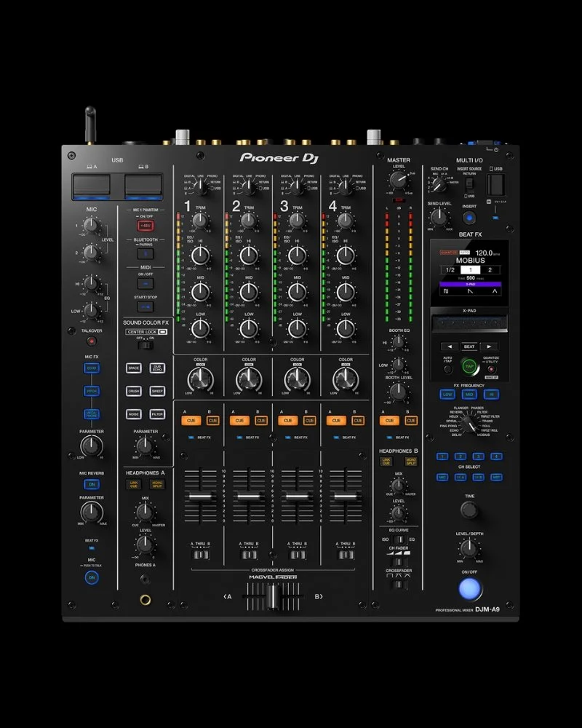Select the CRUSH sound color effect

pos(133,392)
